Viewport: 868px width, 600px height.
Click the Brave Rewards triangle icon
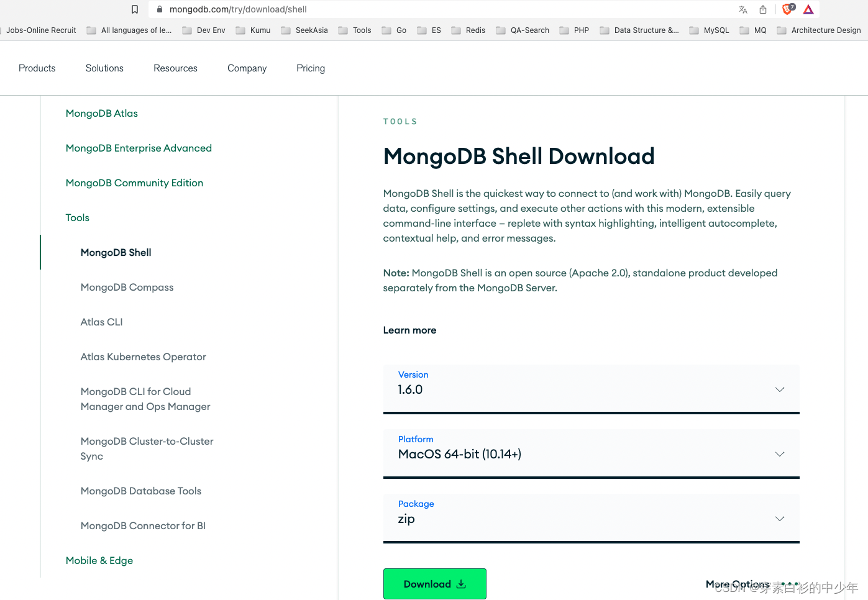(x=808, y=9)
